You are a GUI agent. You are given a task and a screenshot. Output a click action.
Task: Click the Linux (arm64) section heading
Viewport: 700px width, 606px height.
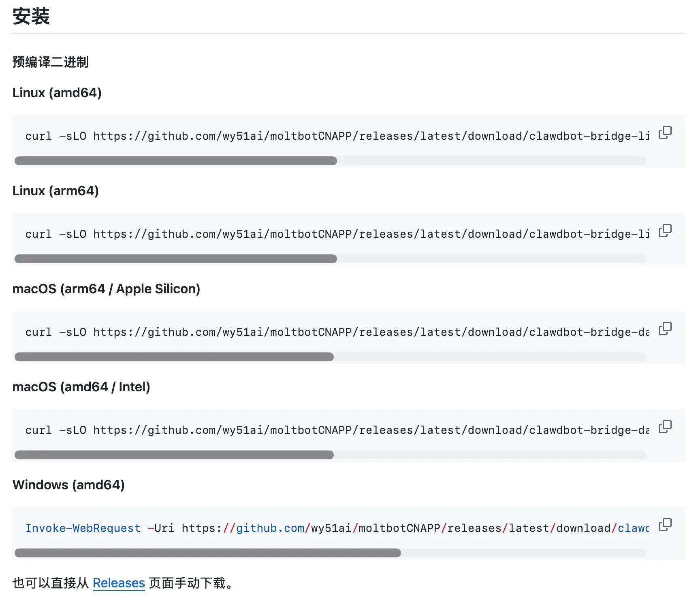56,190
